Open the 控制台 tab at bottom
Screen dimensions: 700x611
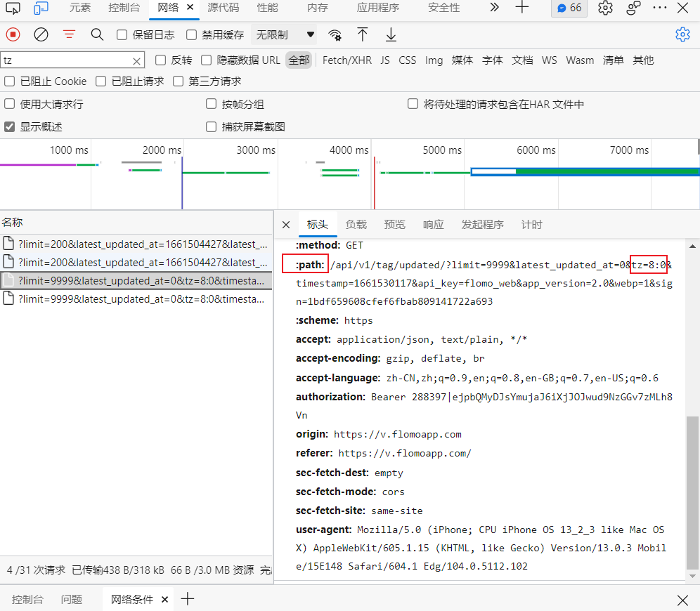point(27,599)
